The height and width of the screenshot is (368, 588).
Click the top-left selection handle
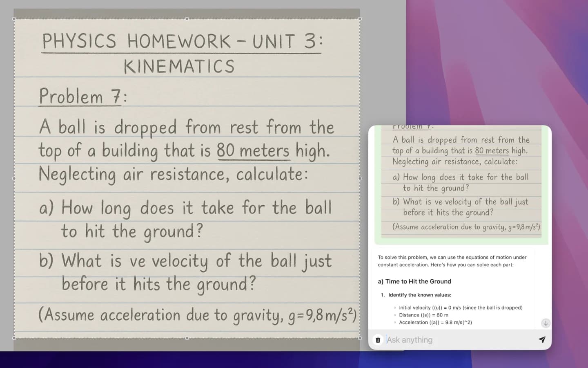(x=13, y=18)
